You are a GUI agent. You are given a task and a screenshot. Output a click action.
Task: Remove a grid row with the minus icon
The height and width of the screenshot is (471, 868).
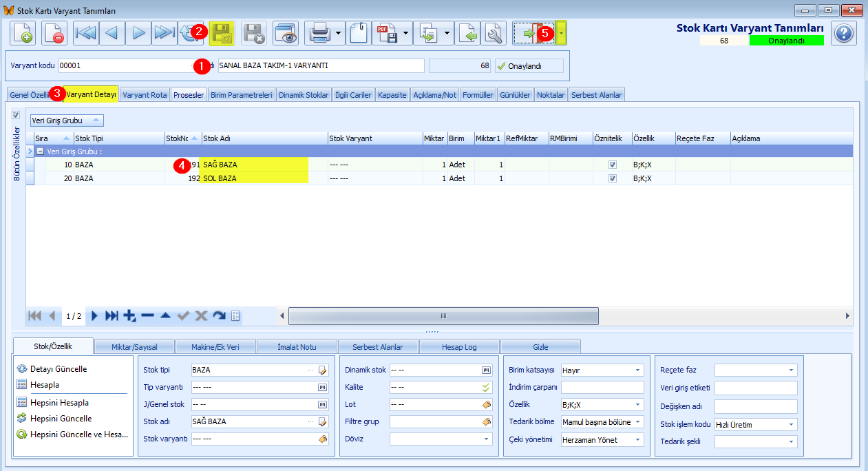pos(147,315)
